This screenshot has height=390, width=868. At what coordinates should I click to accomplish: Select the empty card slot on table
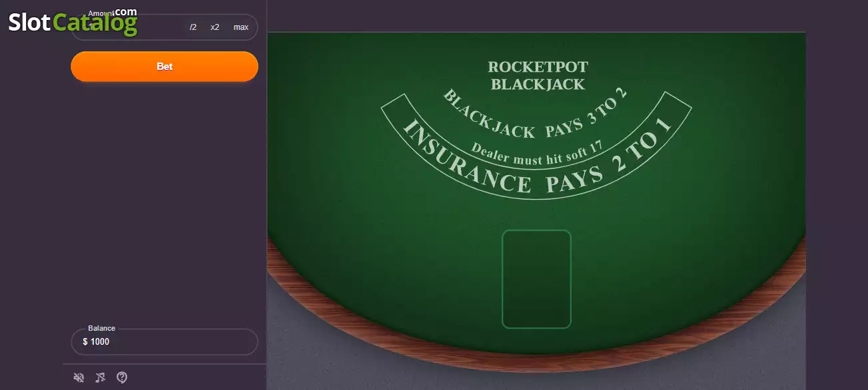point(537,279)
